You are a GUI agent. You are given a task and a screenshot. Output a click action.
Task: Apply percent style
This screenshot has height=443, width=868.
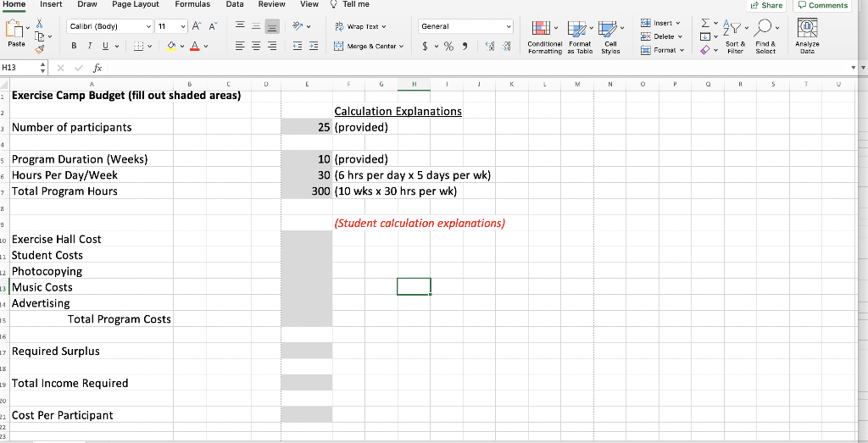click(x=449, y=47)
